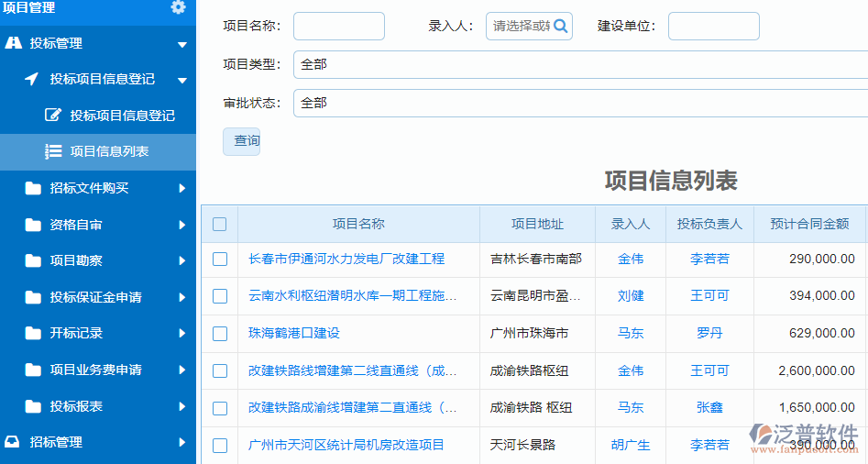868x464 pixels.
Task: Click the settings gear icon in sidebar header
Action: [178, 7]
